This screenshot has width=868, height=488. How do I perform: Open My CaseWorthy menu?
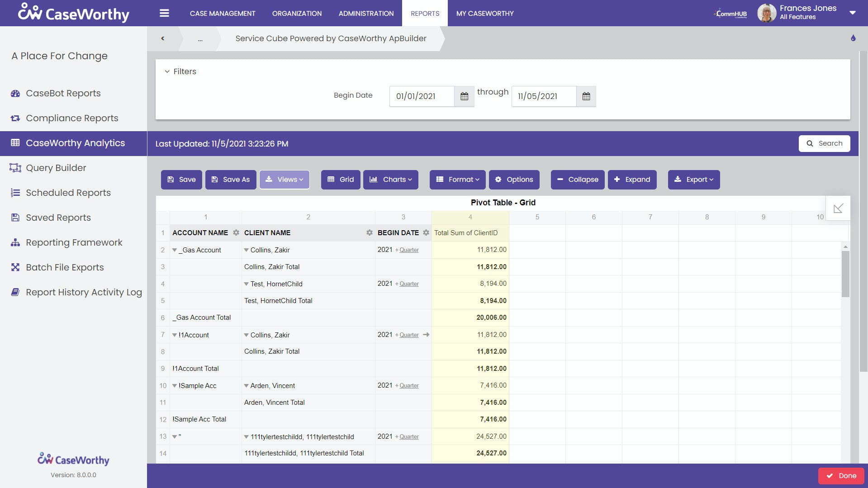point(485,14)
